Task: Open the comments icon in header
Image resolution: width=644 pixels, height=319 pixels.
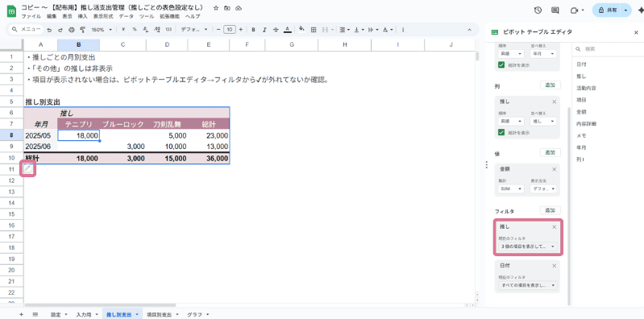Action: coord(555,10)
